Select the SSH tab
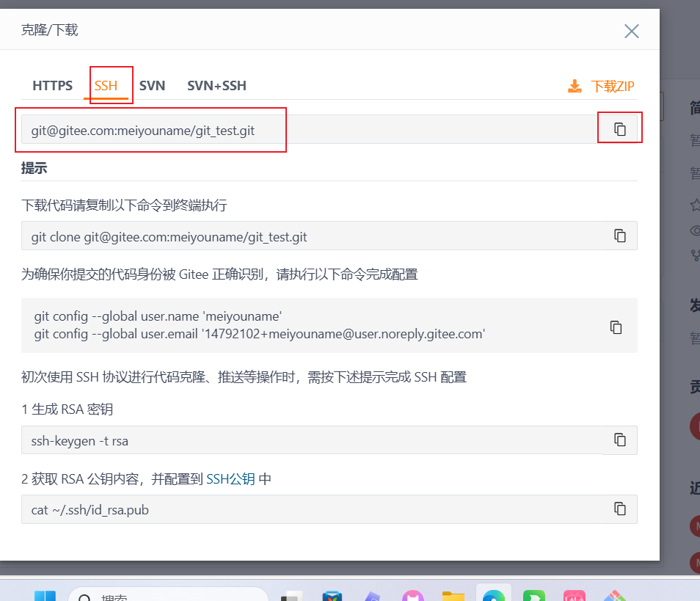 pyautogui.click(x=106, y=85)
